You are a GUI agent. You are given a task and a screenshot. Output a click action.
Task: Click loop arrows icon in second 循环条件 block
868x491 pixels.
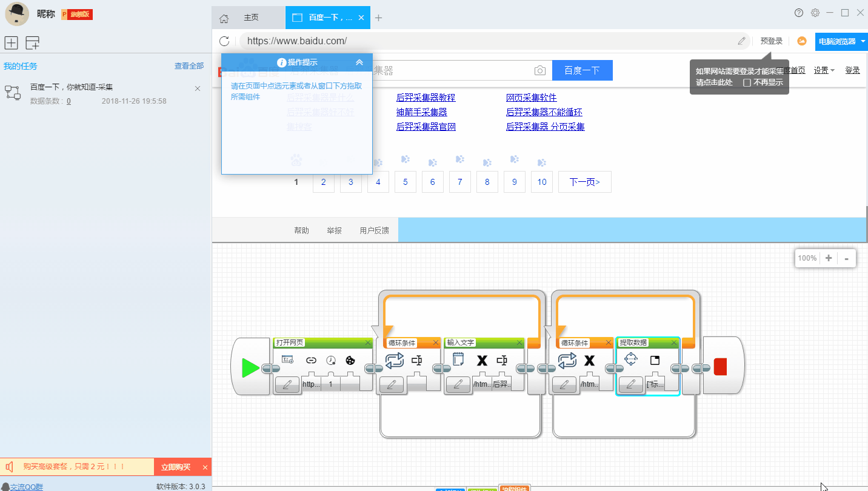click(567, 361)
